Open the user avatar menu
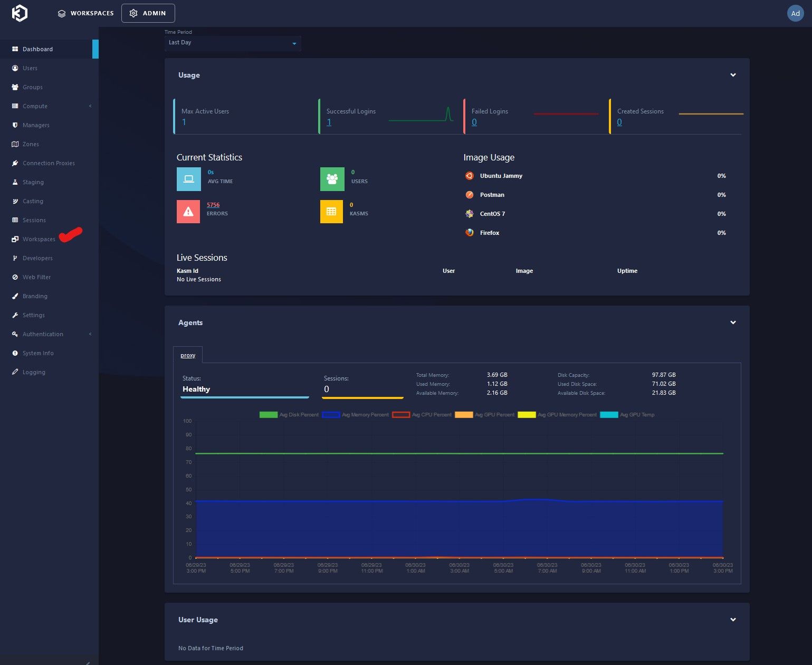Screen dimensions: 812x665 [795, 13]
